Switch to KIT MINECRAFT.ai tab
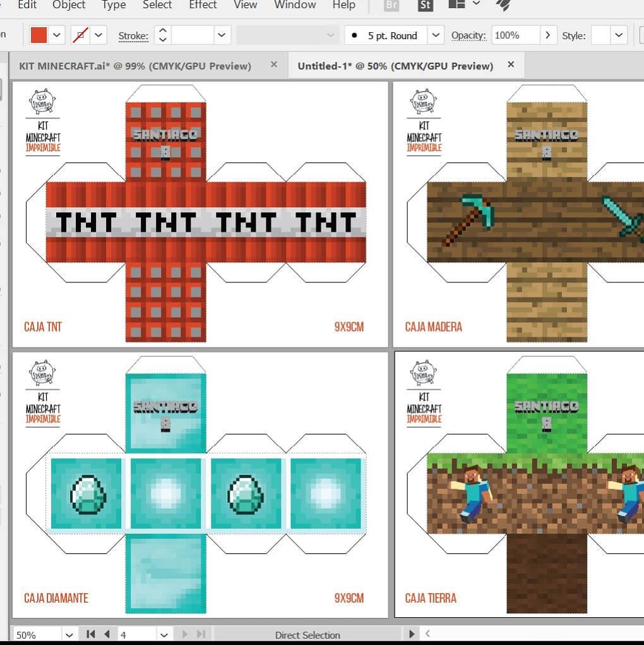This screenshot has height=645, width=644. pyautogui.click(x=135, y=66)
